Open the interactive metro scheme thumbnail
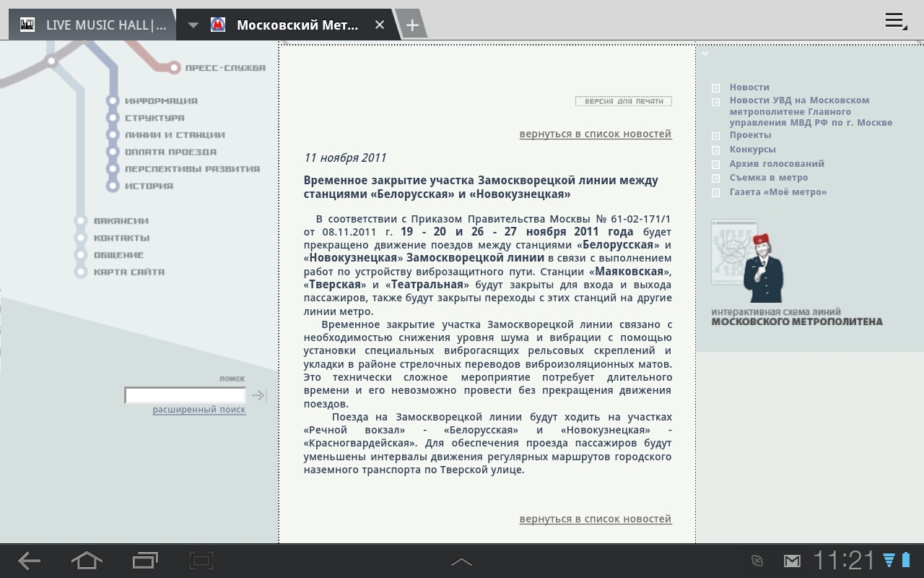924x578 pixels. pyautogui.click(x=748, y=262)
